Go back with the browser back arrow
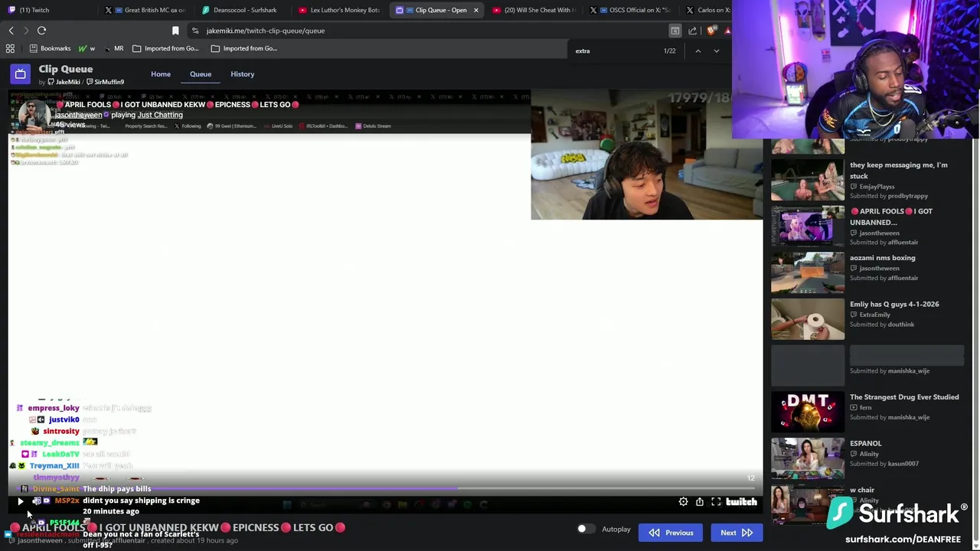This screenshot has height=551, width=980. coord(11,31)
